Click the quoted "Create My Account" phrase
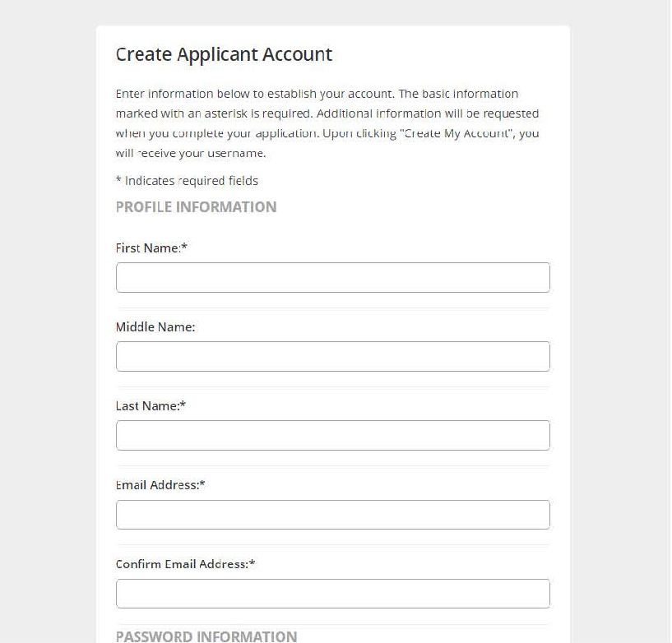 pyautogui.click(x=456, y=133)
